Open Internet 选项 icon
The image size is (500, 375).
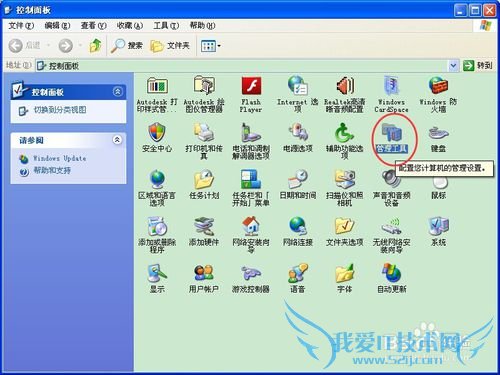point(297,86)
